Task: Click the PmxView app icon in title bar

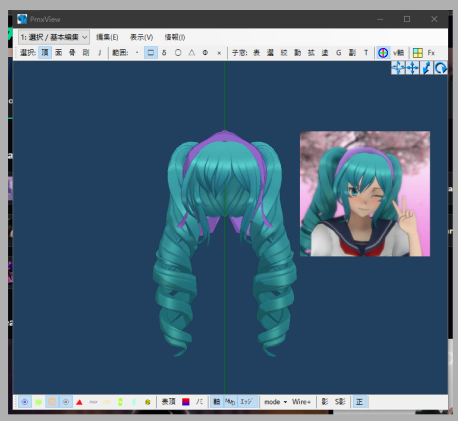Action: pyautogui.click(x=22, y=19)
